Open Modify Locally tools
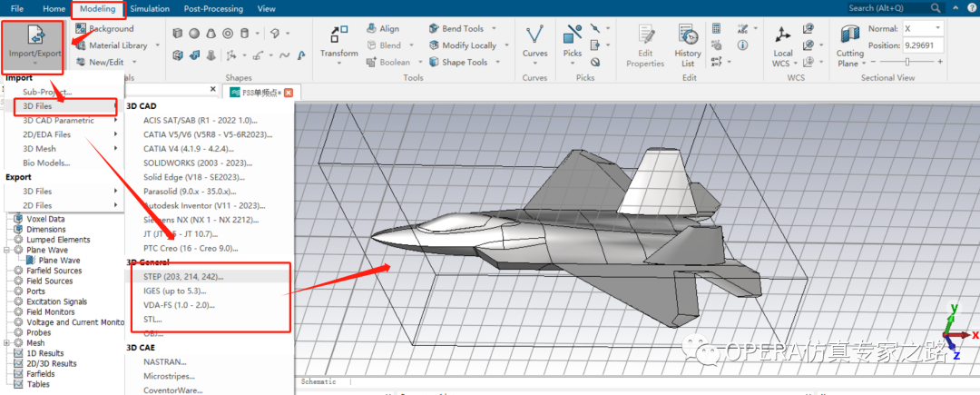This screenshot has width=980, height=395. (x=469, y=45)
